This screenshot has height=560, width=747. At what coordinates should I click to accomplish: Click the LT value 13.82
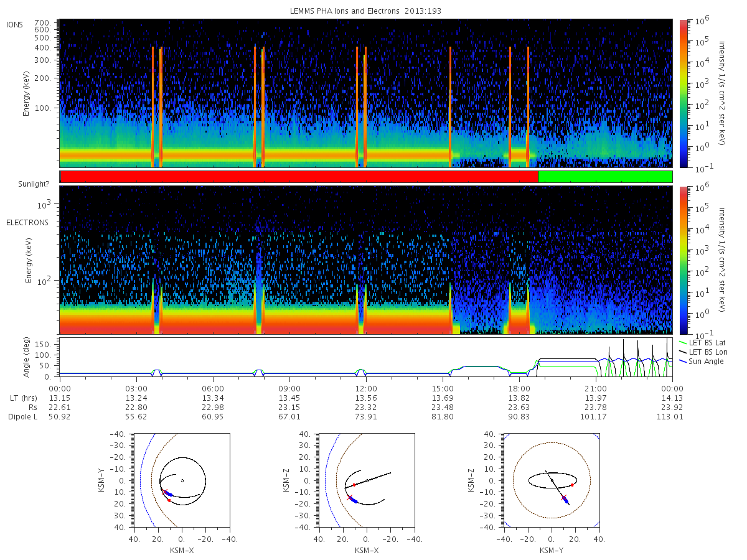tap(519, 398)
